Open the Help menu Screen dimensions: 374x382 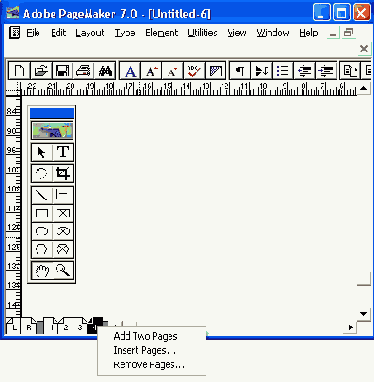point(309,33)
